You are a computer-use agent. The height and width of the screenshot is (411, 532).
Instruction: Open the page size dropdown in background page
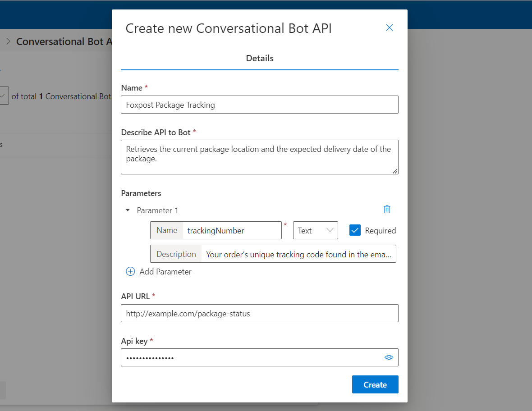[4, 96]
